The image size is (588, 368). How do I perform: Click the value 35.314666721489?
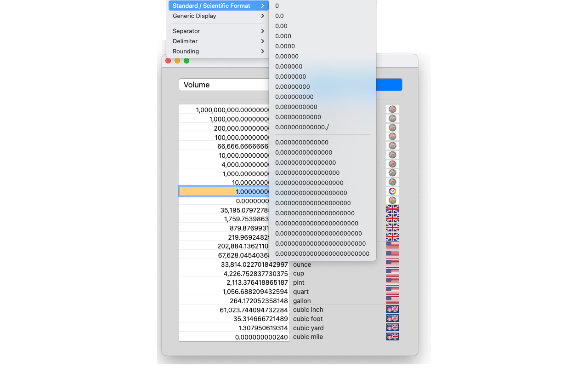click(261, 319)
